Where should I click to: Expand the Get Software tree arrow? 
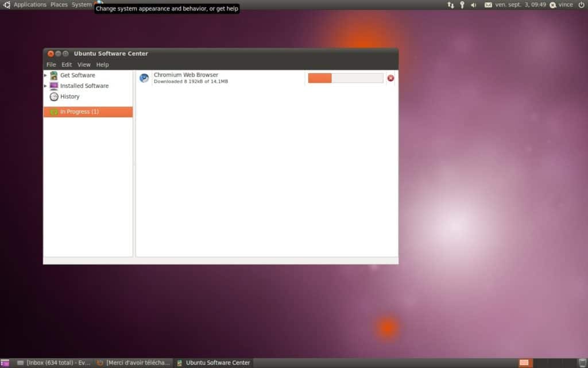(46, 75)
